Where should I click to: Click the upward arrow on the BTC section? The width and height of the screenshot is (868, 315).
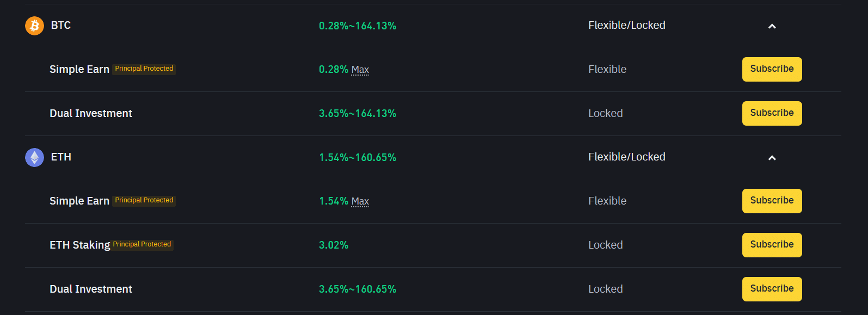pos(772,25)
